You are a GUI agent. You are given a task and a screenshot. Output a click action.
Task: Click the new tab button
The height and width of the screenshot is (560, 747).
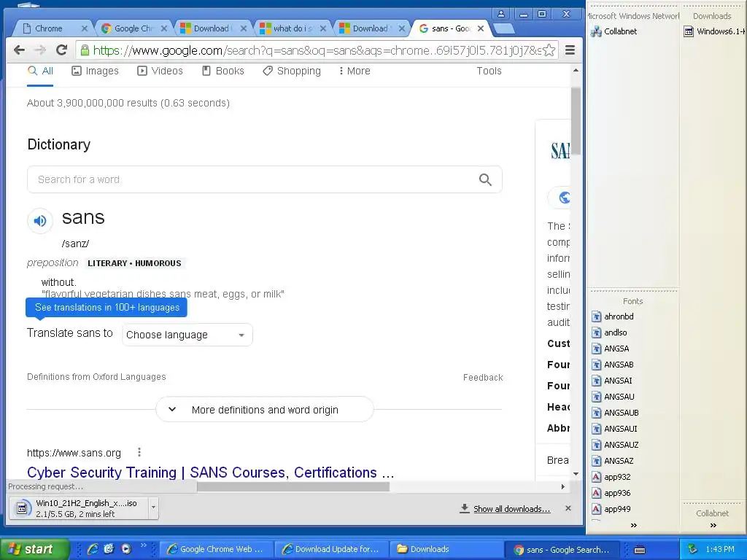point(503,29)
